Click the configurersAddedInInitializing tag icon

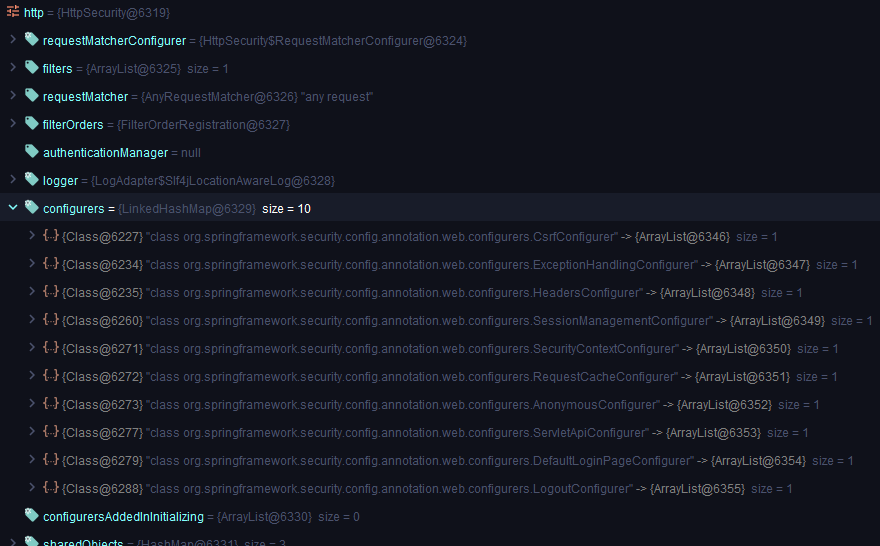pyautogui.click(x=31, y=516)
